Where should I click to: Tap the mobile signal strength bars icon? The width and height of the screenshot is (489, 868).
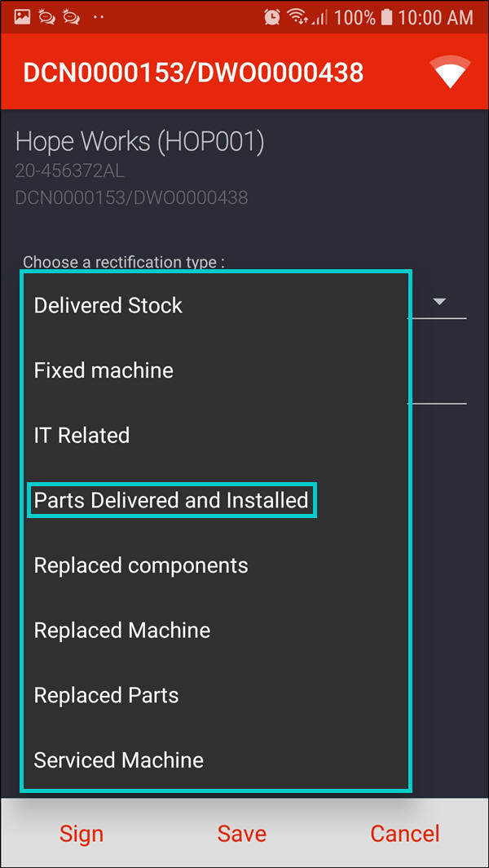319,16
